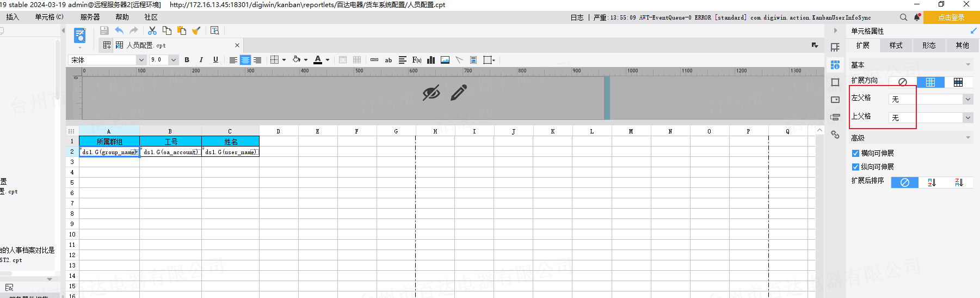Save the template with the disk icon
Screen dimensions: 980x298
(x=104, y=31)
